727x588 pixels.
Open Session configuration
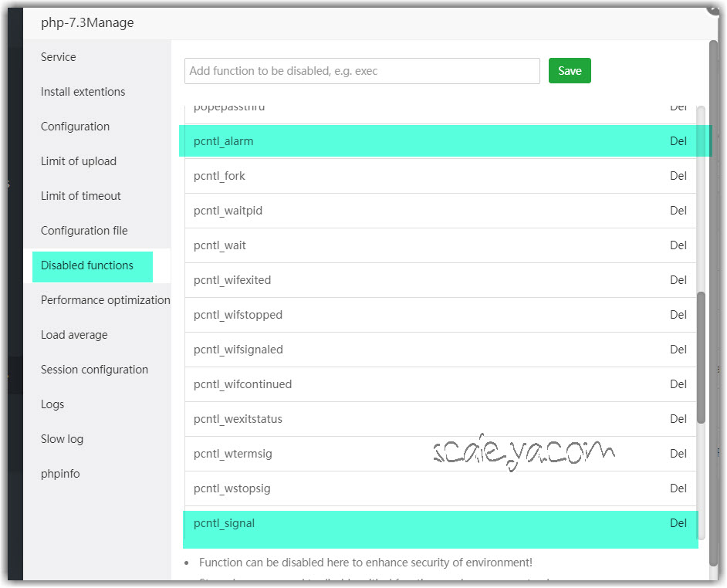point(94,370)
